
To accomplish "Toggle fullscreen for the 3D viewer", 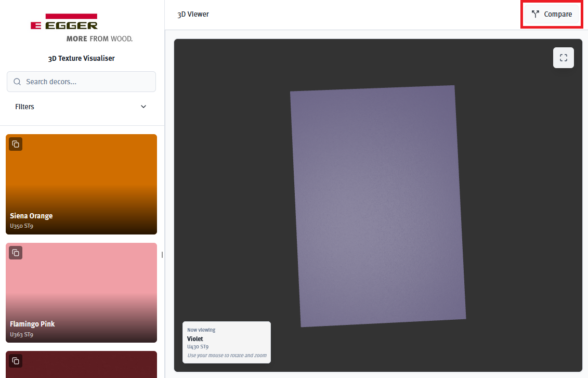I will click(563, 58).
